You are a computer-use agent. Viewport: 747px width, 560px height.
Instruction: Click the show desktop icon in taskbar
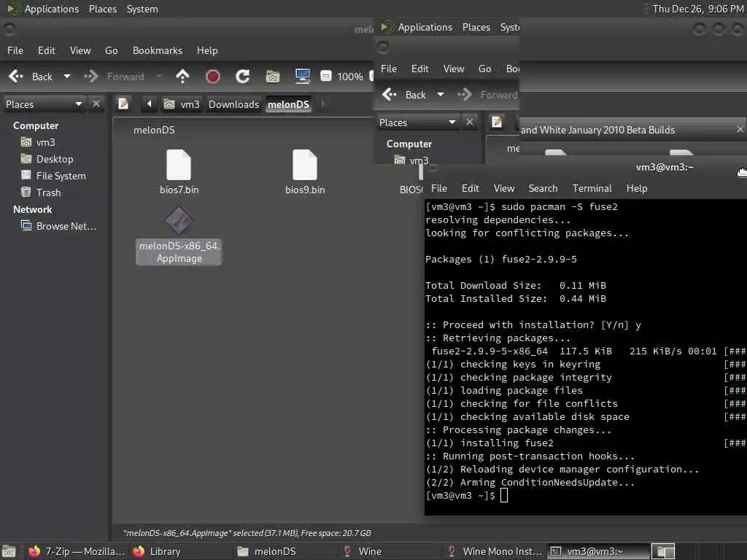coord(9,551)
